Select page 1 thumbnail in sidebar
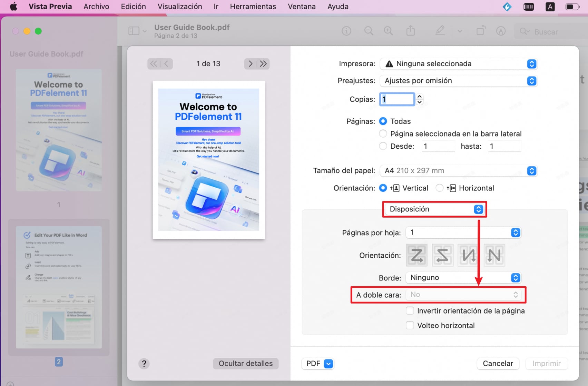 (59, 130)
